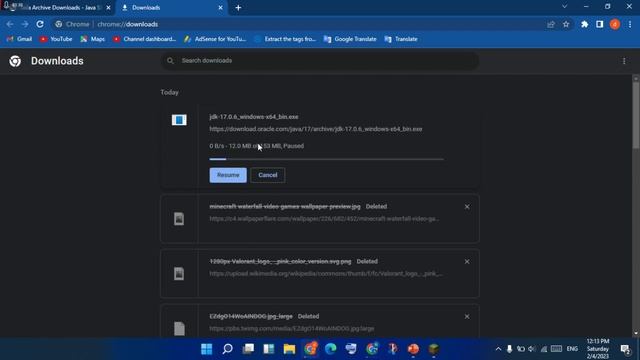Open the notification center icon
The image size is (640, 360).
click(x=625, y=349)
